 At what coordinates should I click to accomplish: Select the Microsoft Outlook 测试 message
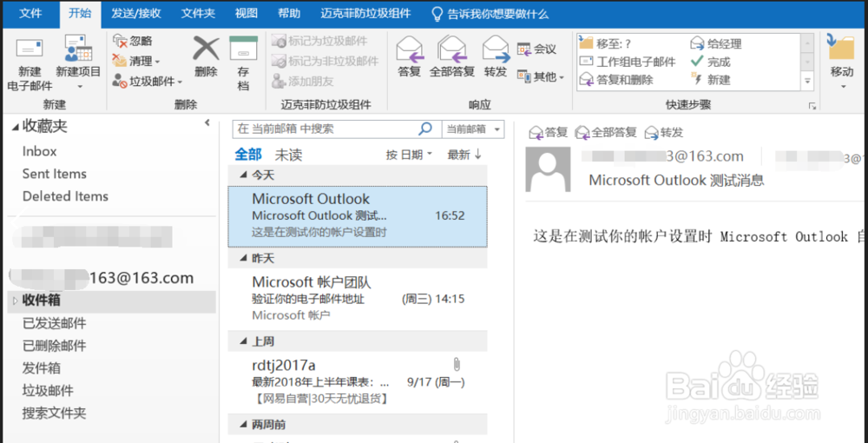tap(358, 216)
